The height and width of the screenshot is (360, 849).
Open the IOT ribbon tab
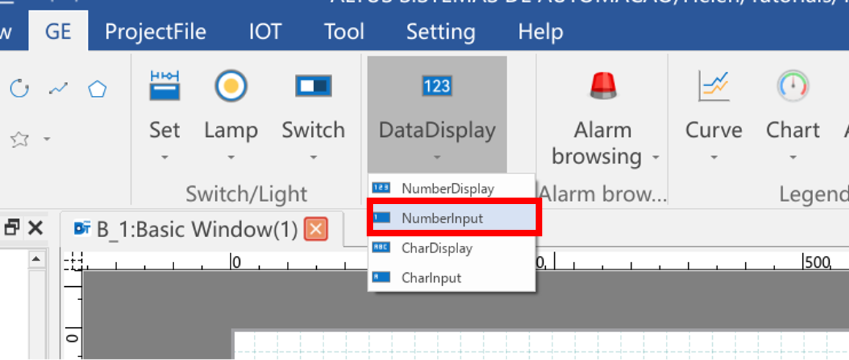265,32
